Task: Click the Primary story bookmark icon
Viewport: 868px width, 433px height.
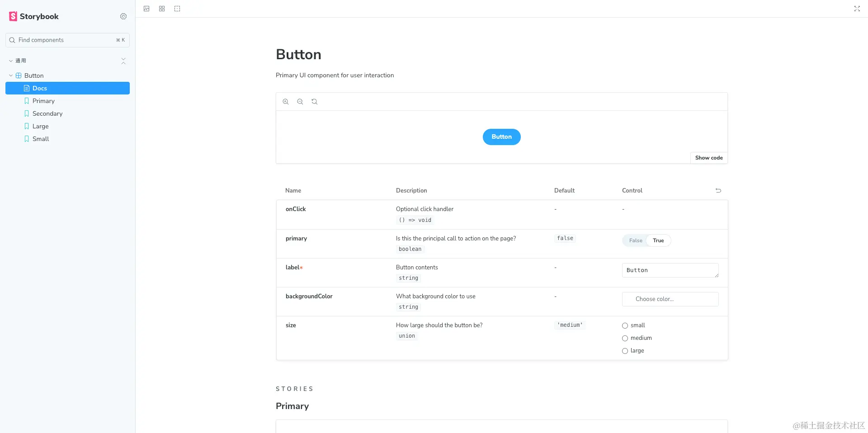Action: [27, 101]
